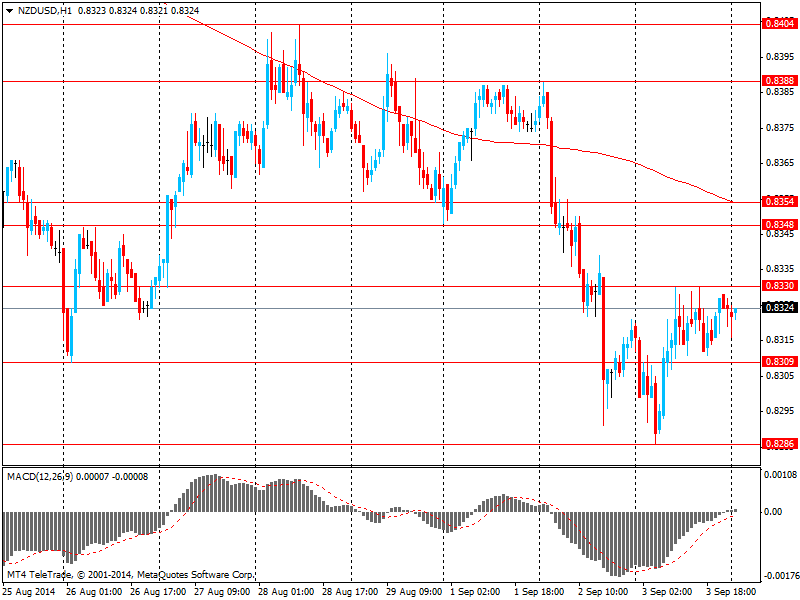
Task: Select the 0.8404 price level label
Action: click(x=780, y=24)
